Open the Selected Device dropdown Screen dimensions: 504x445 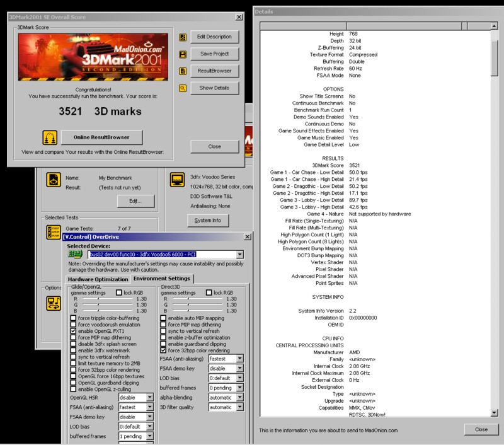tap(239, 255)
